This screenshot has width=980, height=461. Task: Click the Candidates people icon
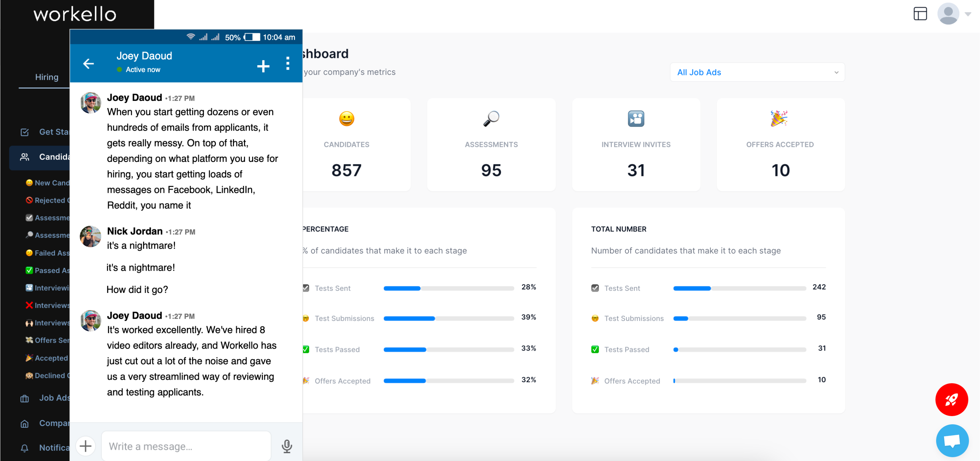pos(24,157)
